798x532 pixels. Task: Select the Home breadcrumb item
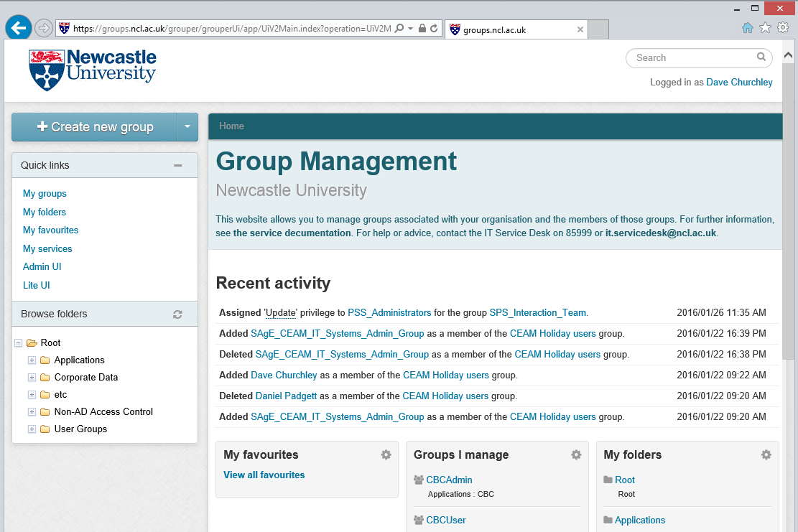point(231,126)
